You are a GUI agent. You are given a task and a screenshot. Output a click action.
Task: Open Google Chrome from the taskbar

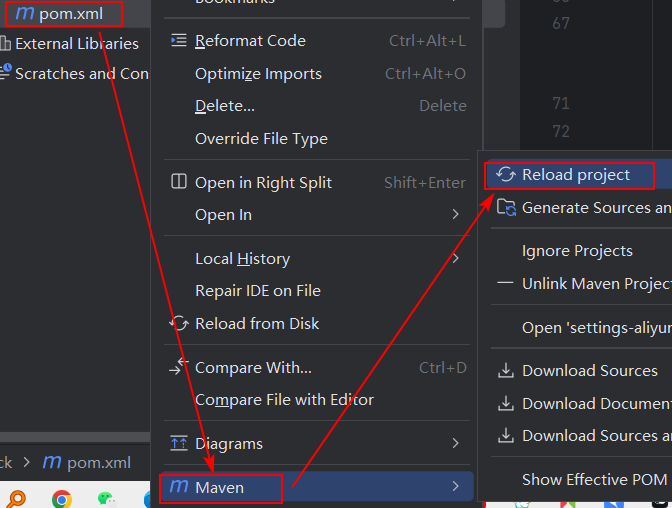[62, 498]
